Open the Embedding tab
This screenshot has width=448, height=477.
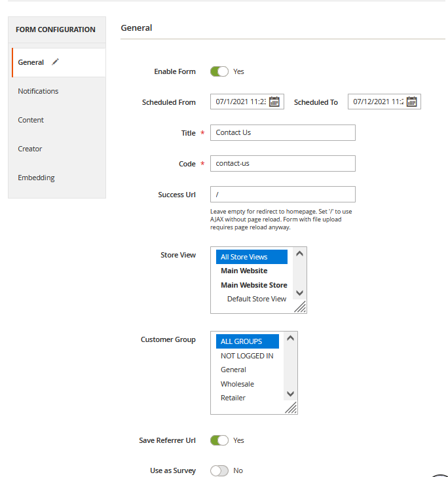tap(36, 178)
